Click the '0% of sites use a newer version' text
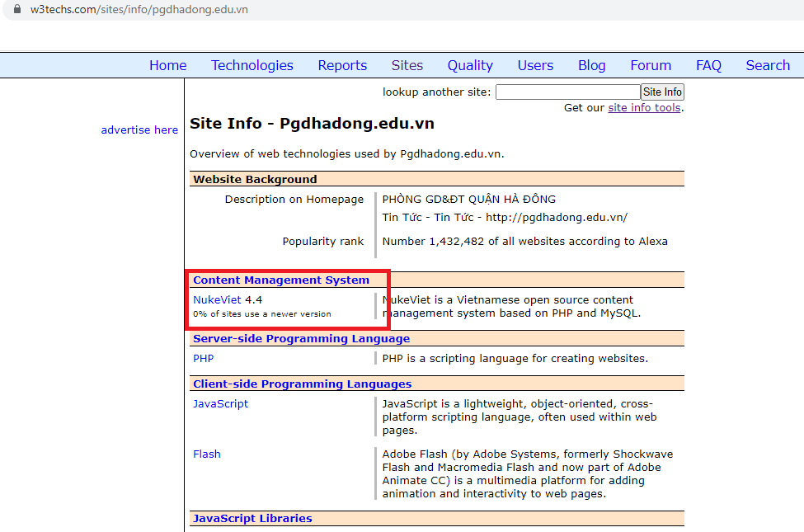Viewport: 804px width, 532px height. tap(262, 314)
